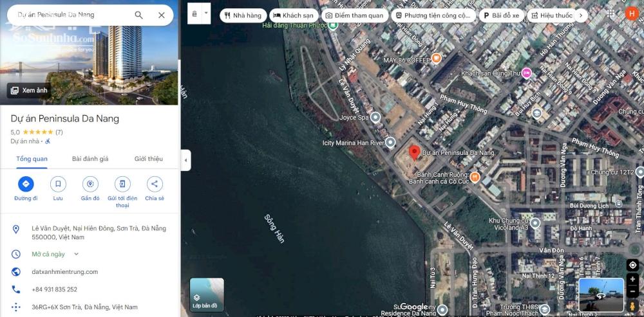Image resolution: width=644 pixels, height=317 pixels.
Task: Click the Icity Marina Han River marker
Action: (391, 143)
